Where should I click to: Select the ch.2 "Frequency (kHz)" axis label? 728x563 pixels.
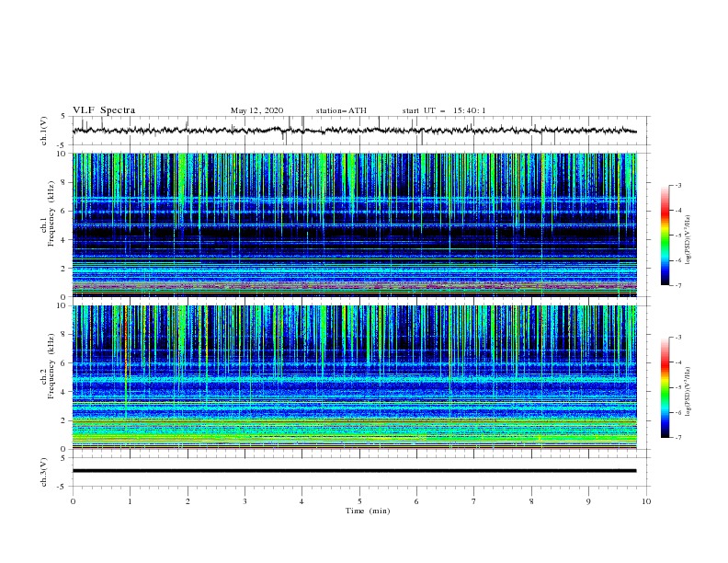point(51,366)
